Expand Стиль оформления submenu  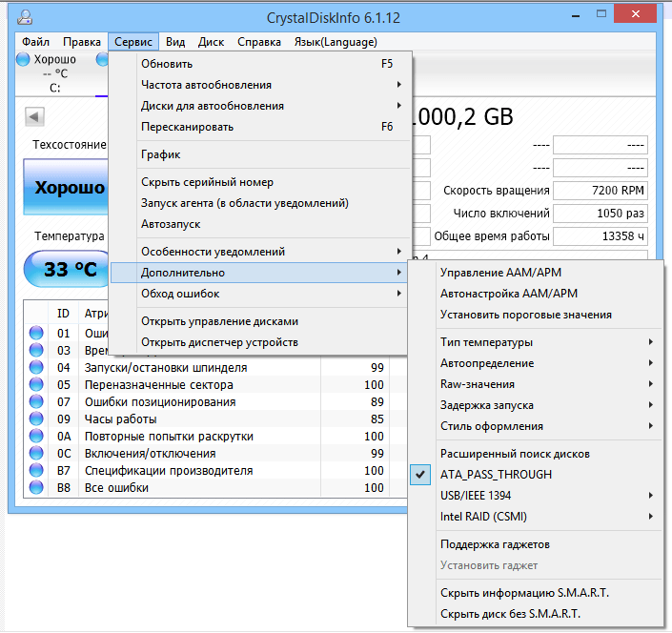click(x=536, y=426)
